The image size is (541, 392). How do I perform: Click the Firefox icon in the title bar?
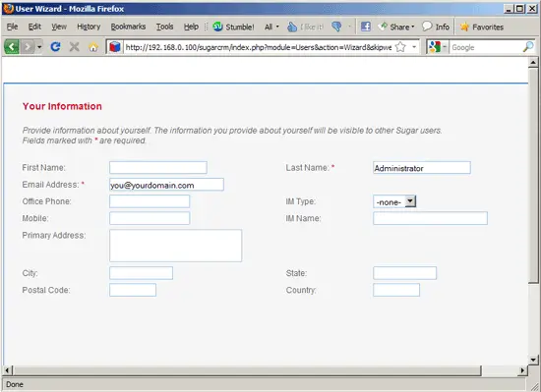pos(8,8)
